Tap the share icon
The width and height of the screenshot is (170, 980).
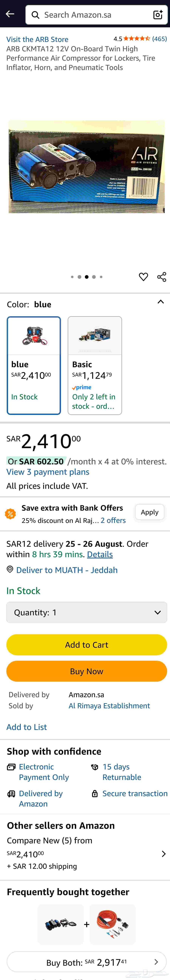[162, 277]
